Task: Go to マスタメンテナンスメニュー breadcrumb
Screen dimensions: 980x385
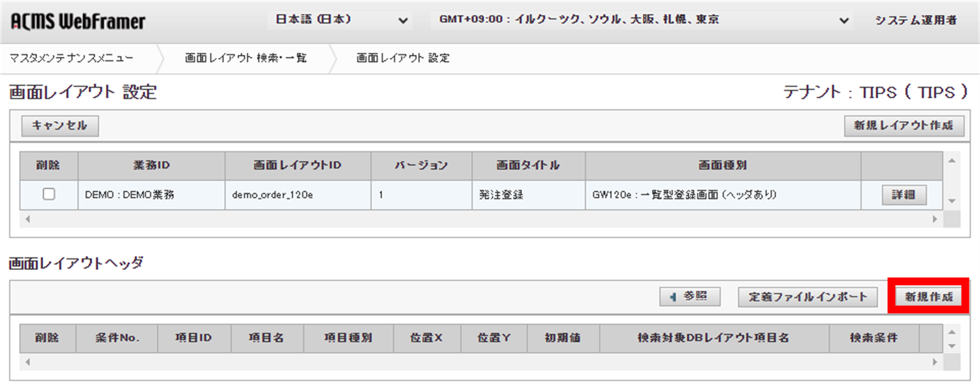Action: pyautogui.click(x=72, y=58)
